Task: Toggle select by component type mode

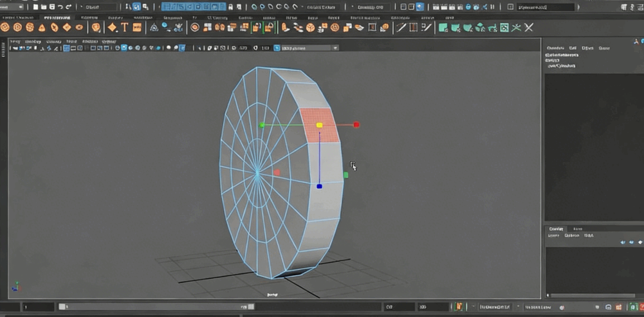Action: click(146, 7)
